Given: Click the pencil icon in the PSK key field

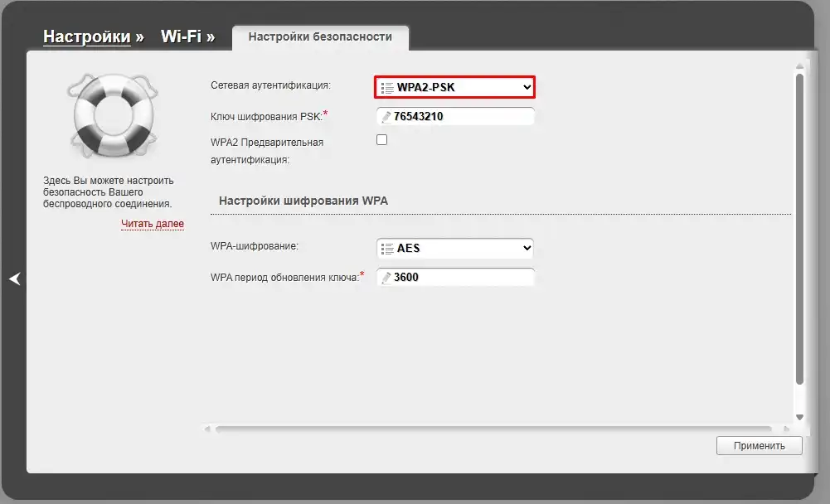Looking at the screenshot, I should [x=387, y=116].
